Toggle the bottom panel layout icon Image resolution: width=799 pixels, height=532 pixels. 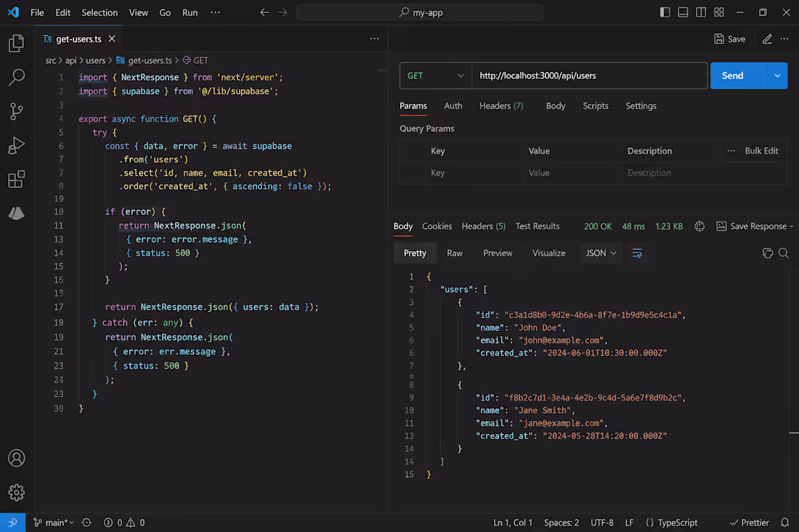683,12
